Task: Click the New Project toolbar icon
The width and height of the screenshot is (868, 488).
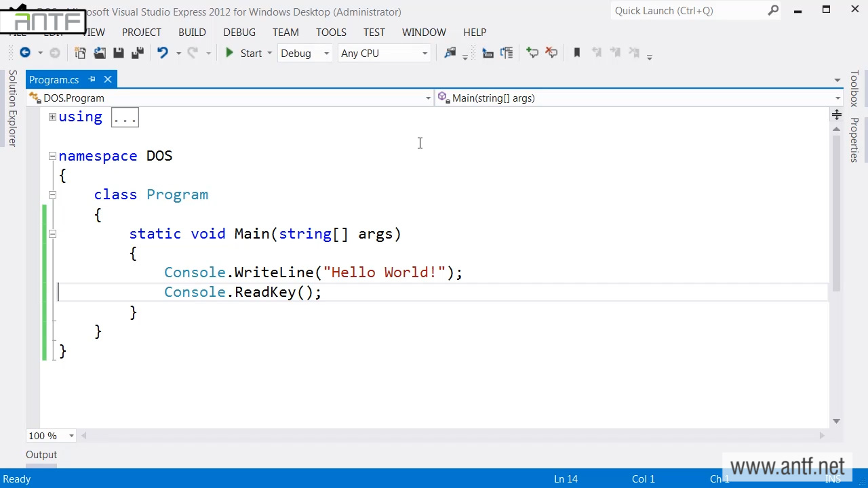Action: (80, 53)
